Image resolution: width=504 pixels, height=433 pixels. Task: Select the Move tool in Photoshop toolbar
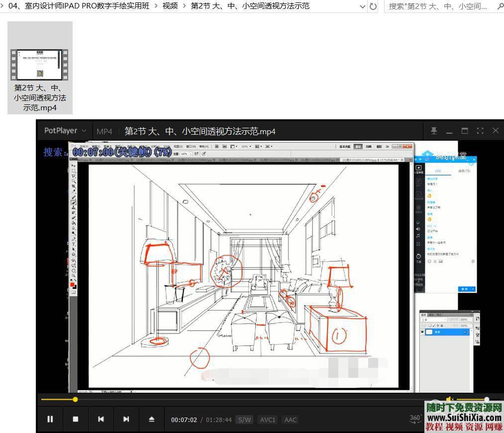pyautogui.click(x=73, y=165)
